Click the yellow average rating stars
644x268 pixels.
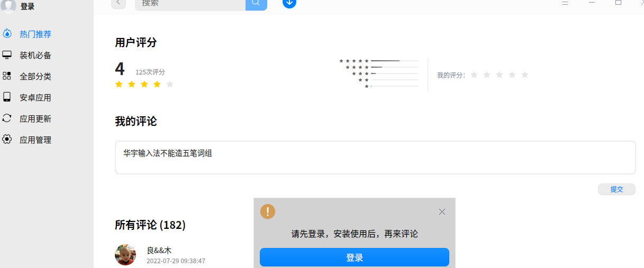point(144,84)
